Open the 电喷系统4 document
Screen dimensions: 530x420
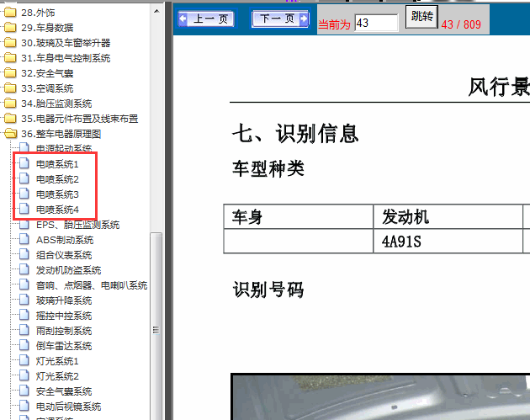pyautogui.click(x=57, y=210)
